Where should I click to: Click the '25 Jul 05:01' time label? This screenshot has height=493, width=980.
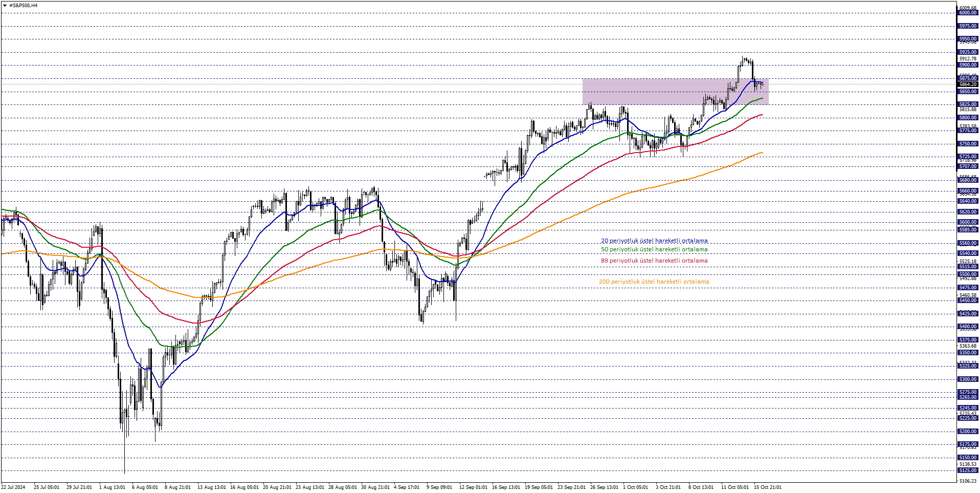coord(47,487)
